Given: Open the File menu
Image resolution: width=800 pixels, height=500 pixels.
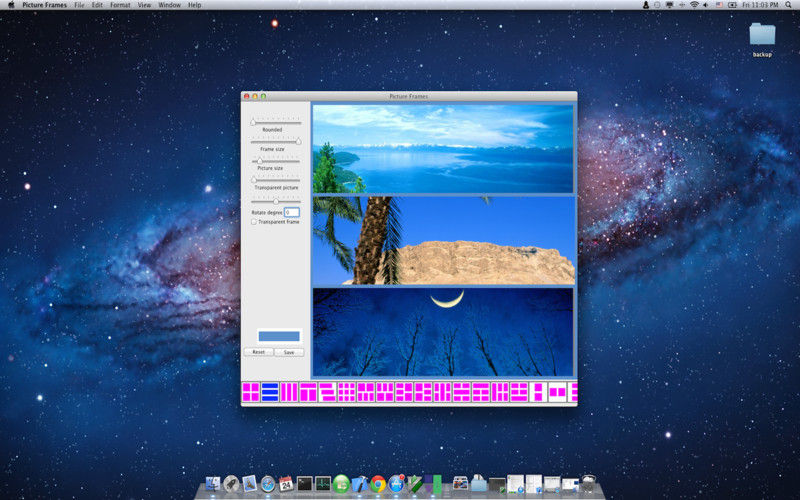Looking at the screenshot, I should pos(80,5).
